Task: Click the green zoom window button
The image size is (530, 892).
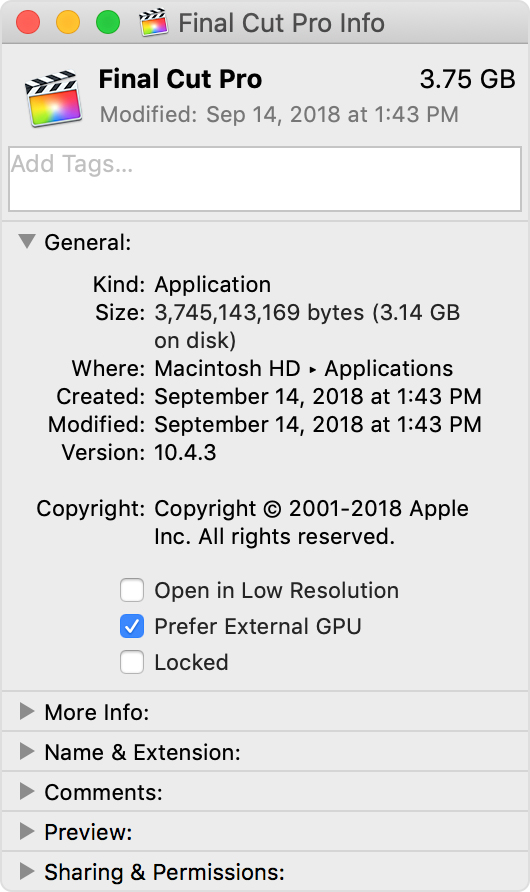Action: coord(107,23)
